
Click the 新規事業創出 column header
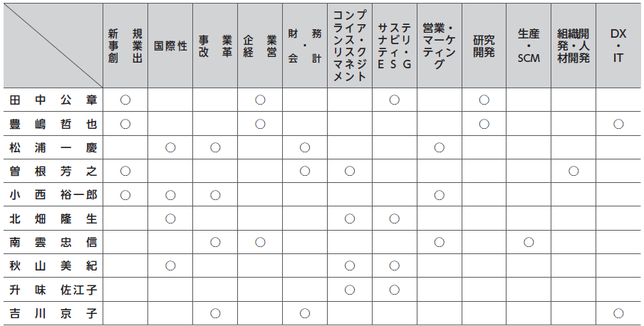pos(125,46)
